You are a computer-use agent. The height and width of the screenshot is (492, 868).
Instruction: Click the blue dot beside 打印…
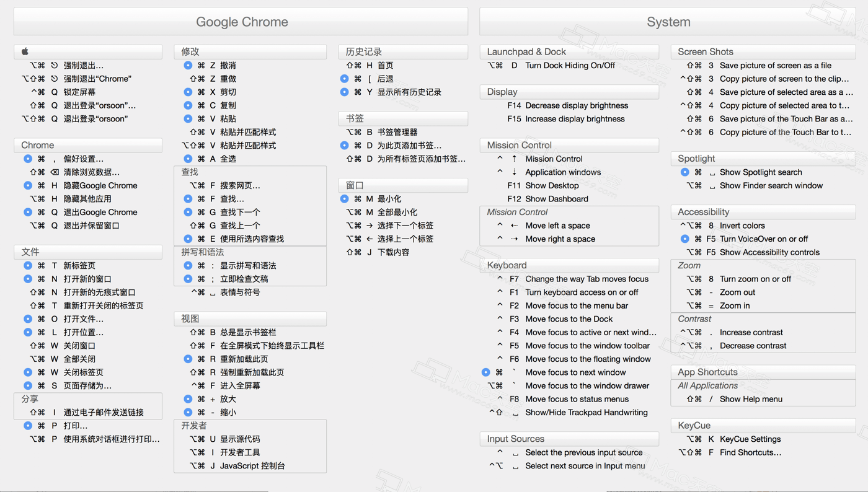click(x=28, y=426)
